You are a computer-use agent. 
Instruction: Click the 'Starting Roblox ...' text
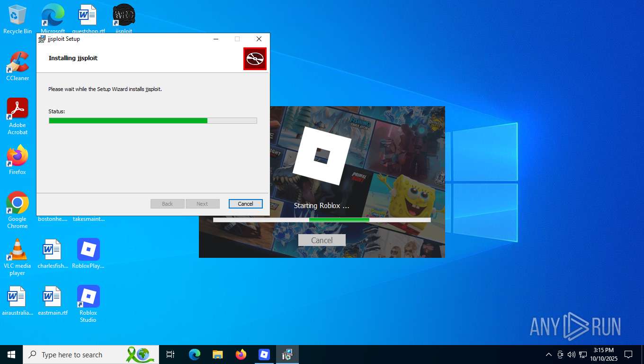point(322,206)
